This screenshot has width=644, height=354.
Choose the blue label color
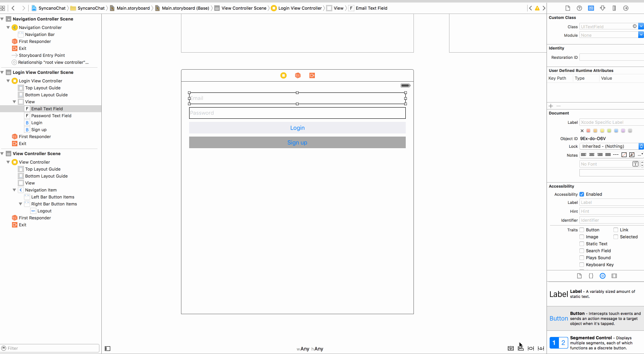(x=616, y=131)
